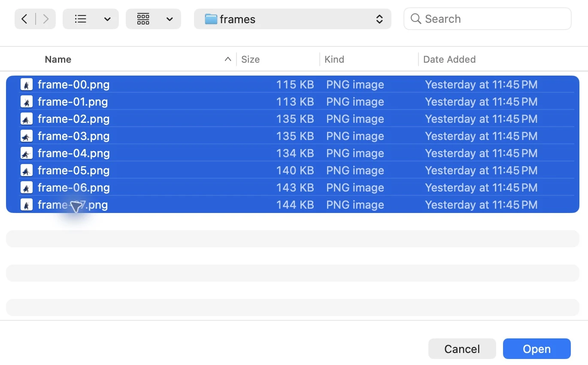Screen dimensions: 588x365
Task: Open the view mode dropdown arrow
Action: pyautogui.click(x=107, y=19)
